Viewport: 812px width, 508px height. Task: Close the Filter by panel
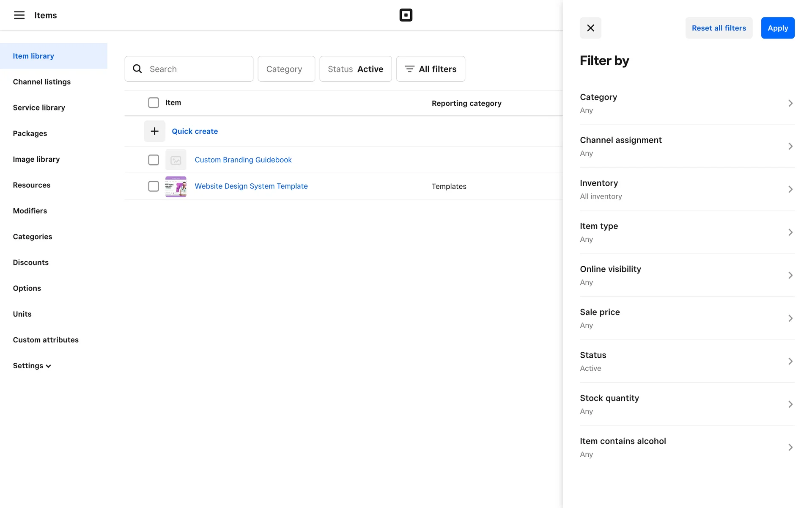point(590,28)
